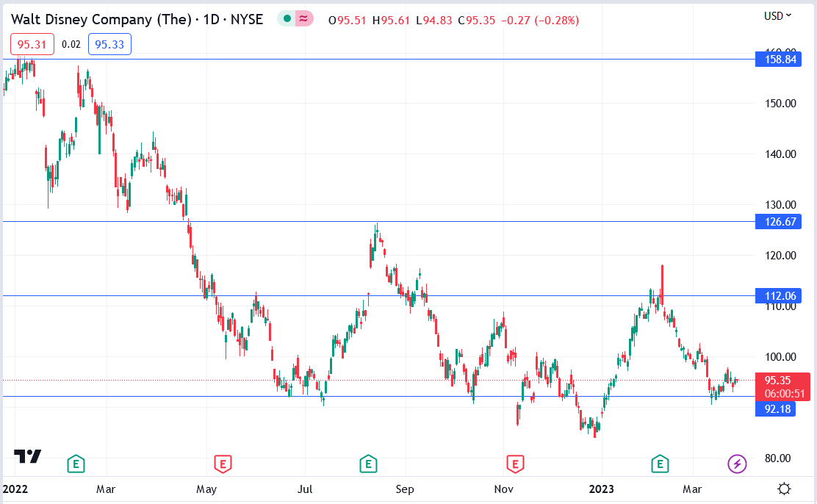
Task: Click the Walt Disney Company symbol title
Action: tap(137, 19)
